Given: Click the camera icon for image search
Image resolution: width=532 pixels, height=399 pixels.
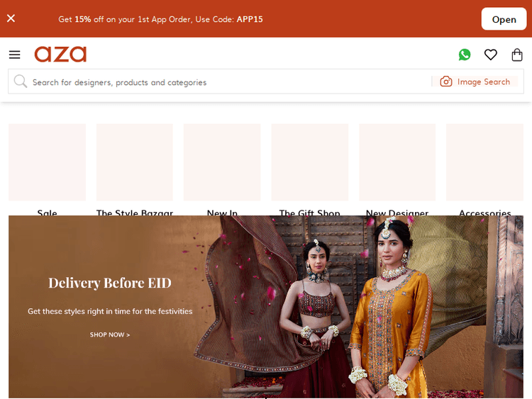Looking at the screenshot, I should [x=446, y=82].
